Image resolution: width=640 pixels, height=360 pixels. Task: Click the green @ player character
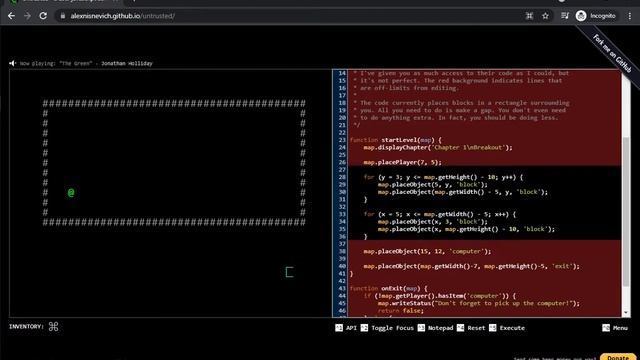pyautogui.click(x=71, y=193)
